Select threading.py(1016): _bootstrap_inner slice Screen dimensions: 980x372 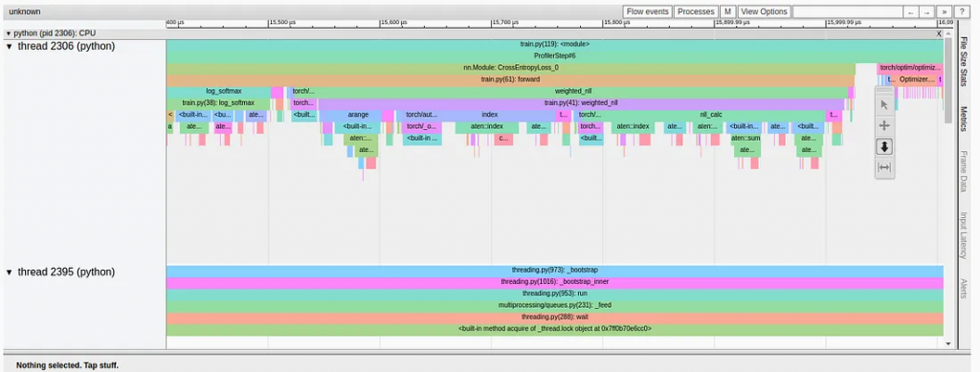(x=554, y=282)
